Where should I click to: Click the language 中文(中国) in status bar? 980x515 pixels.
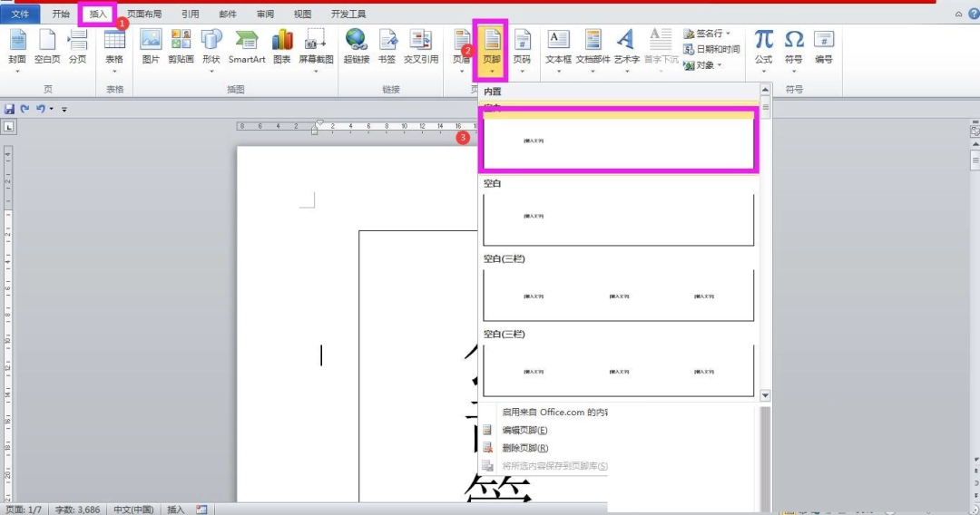click(x=133, y=510)
